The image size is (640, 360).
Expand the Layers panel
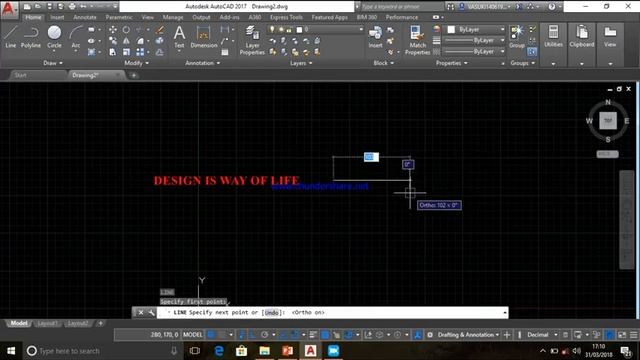pos(301,63)
